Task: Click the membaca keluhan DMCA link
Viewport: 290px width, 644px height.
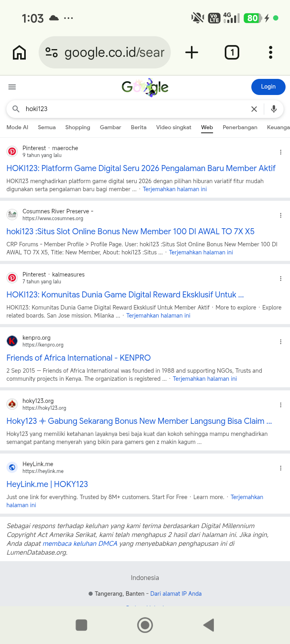Action: (x=80, y=543)
